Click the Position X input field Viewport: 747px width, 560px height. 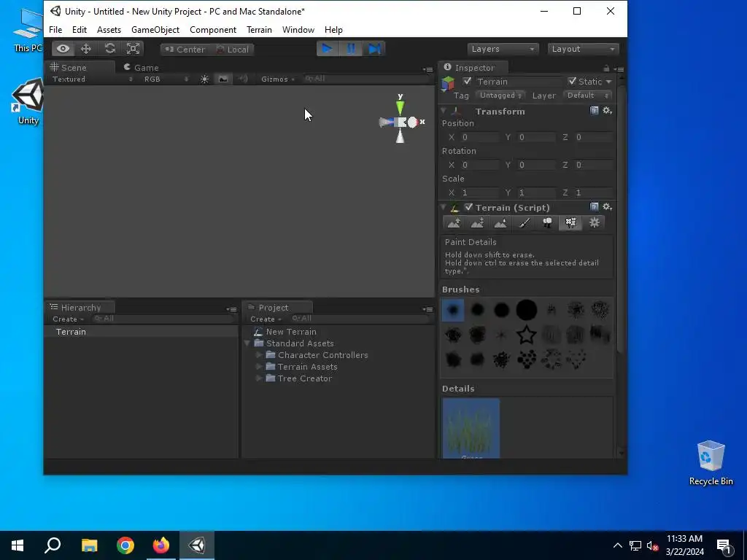479,137
